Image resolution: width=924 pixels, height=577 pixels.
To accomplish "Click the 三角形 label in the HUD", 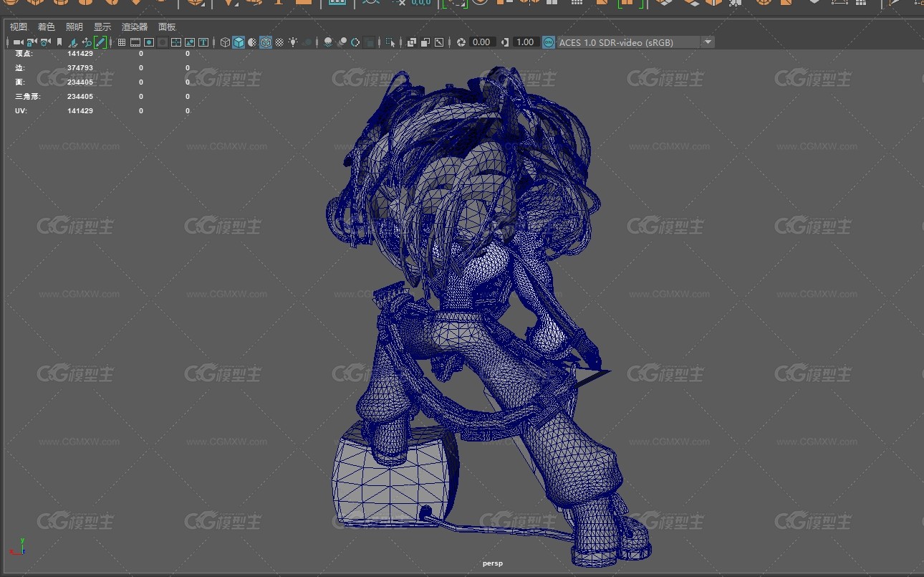I will coord(27,97).
